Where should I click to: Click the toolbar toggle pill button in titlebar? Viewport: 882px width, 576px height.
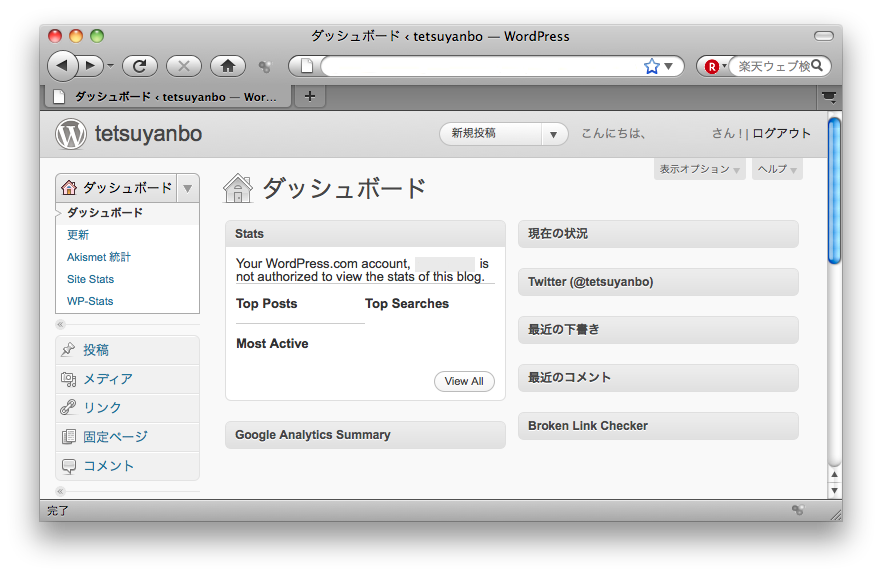point(824,36)
